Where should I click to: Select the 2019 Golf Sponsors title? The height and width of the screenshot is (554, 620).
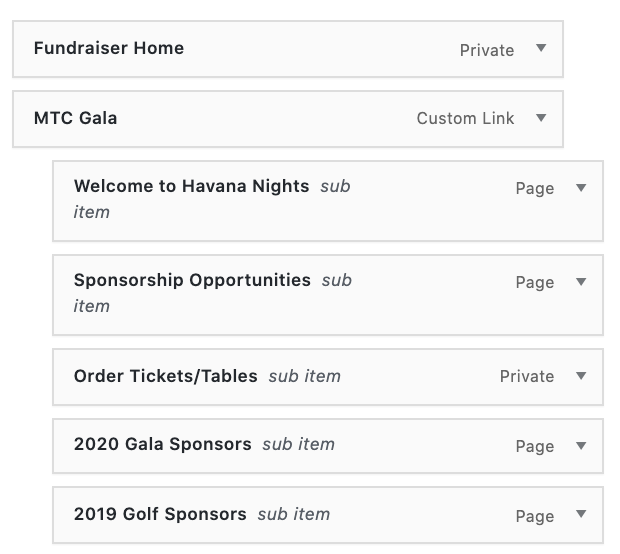tap(160, 514)
